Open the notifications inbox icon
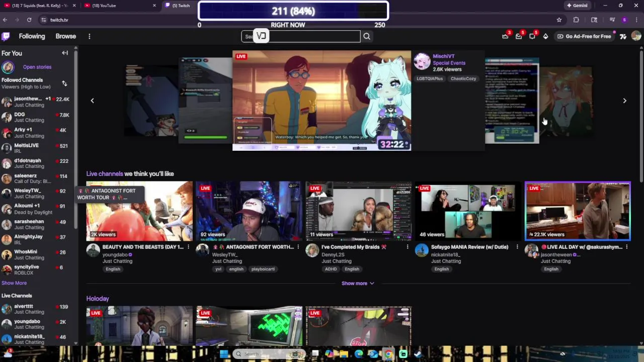The image size is (644, 362). (519, 36)
